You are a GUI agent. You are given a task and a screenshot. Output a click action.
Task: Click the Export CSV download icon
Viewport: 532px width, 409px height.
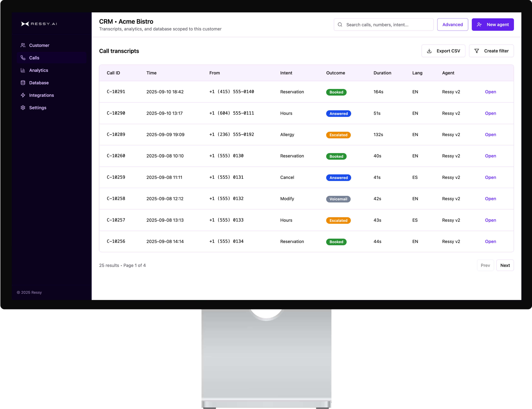coord(429,51)
